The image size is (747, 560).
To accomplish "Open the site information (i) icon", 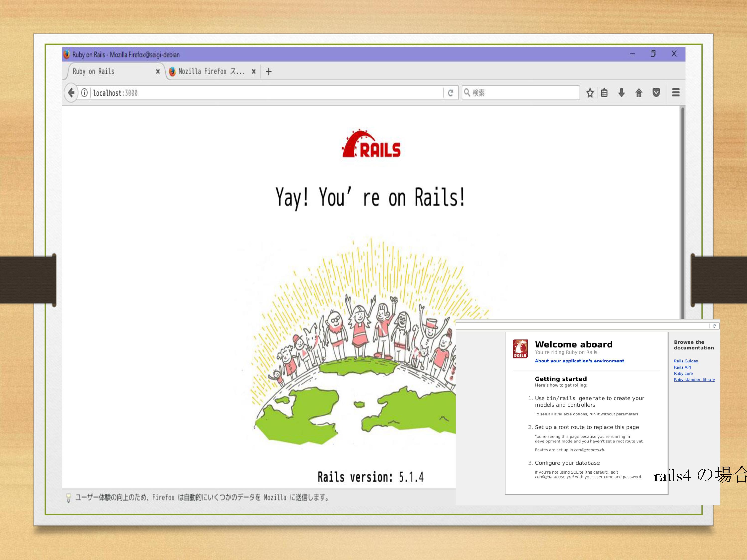I will [84, 93].
